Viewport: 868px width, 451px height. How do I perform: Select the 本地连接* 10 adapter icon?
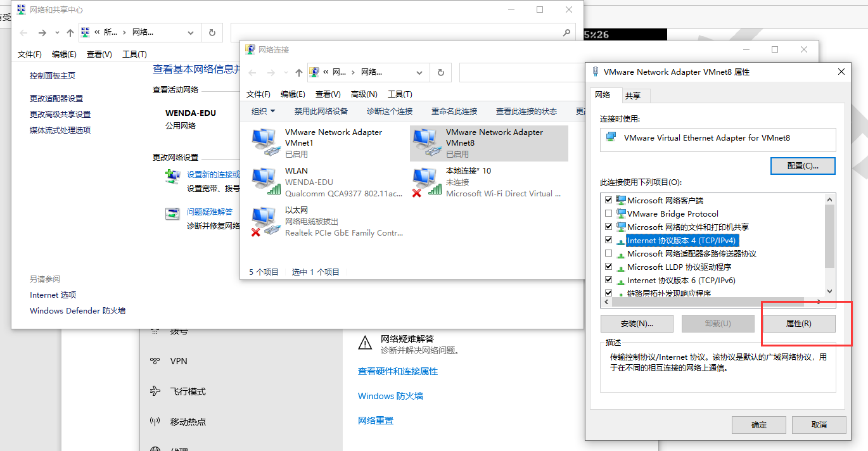point(426,181)
